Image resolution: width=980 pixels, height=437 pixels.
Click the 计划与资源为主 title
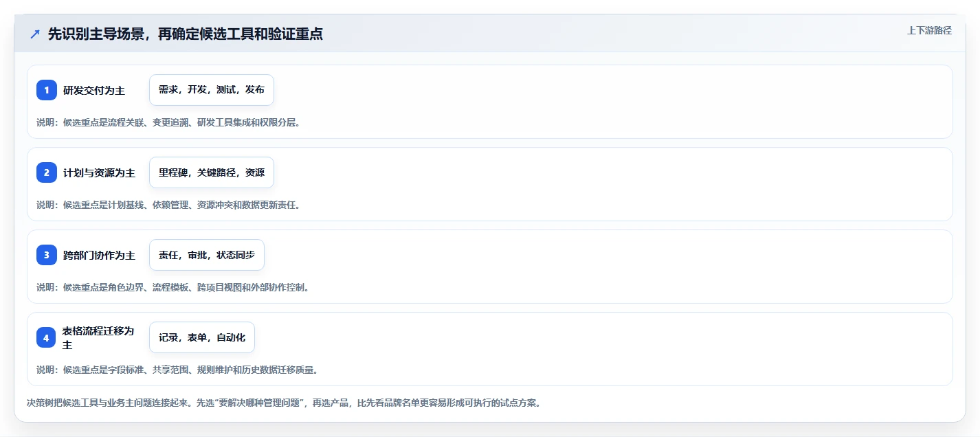click(99, 172)
